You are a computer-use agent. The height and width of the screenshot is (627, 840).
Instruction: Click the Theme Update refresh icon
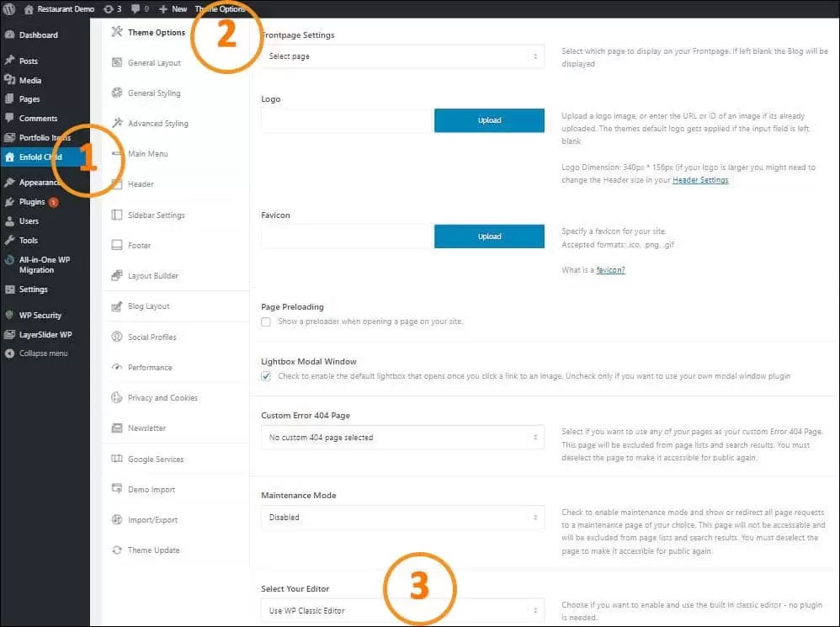pos(118,550)
